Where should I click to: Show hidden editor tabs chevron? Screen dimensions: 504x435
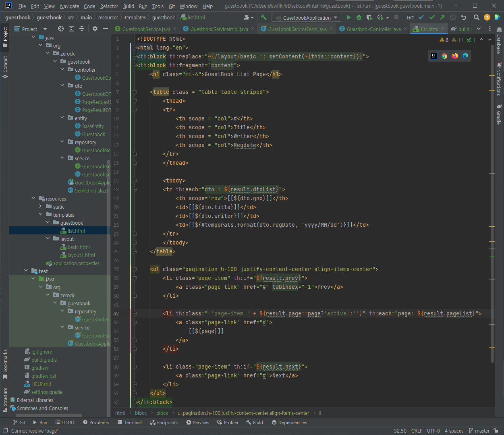pyautogui.click(x=479, y=29)
